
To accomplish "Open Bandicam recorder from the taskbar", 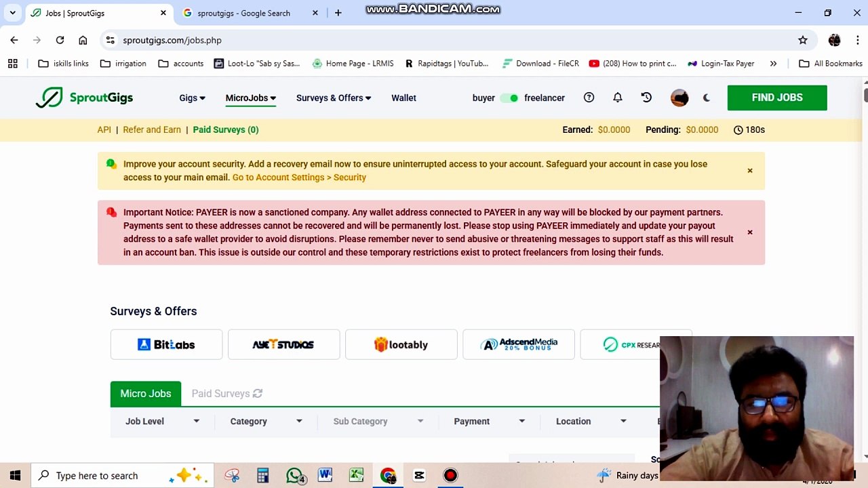I will click(450, 475).
